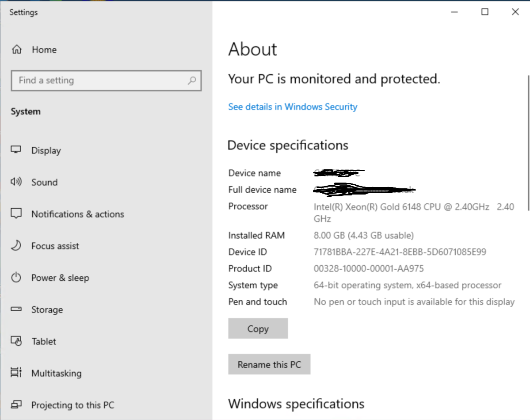This screenshot has width=530, height=420.
Task: Open Sound settings via speaker icon
Action: [16, 182]
